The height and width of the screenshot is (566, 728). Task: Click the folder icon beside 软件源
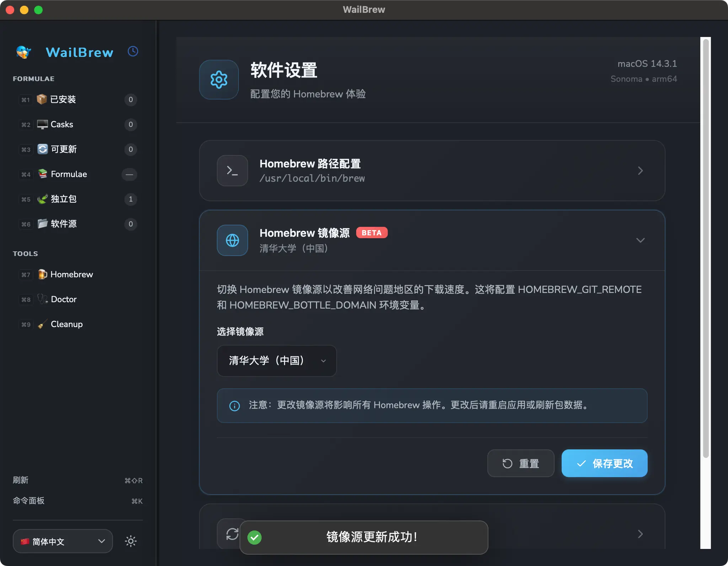click(43, 224)
